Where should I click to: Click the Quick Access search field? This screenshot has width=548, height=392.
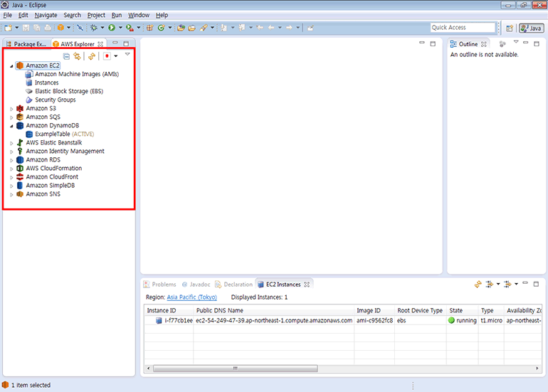pyautogui.click(x=462, y=28)
